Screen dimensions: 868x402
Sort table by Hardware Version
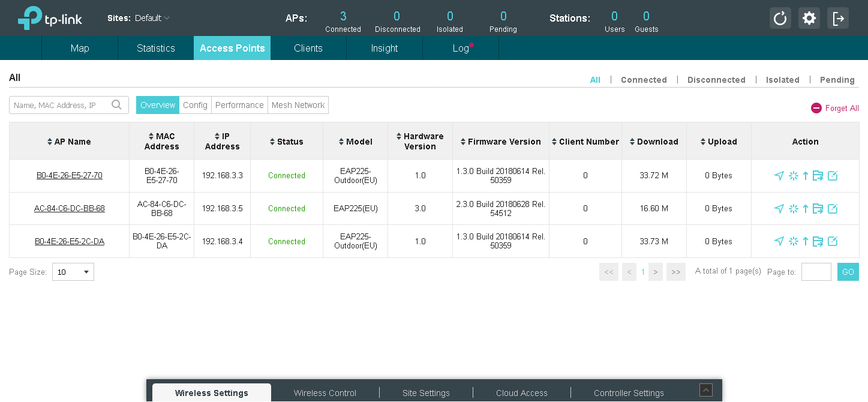tap(420, 142)
